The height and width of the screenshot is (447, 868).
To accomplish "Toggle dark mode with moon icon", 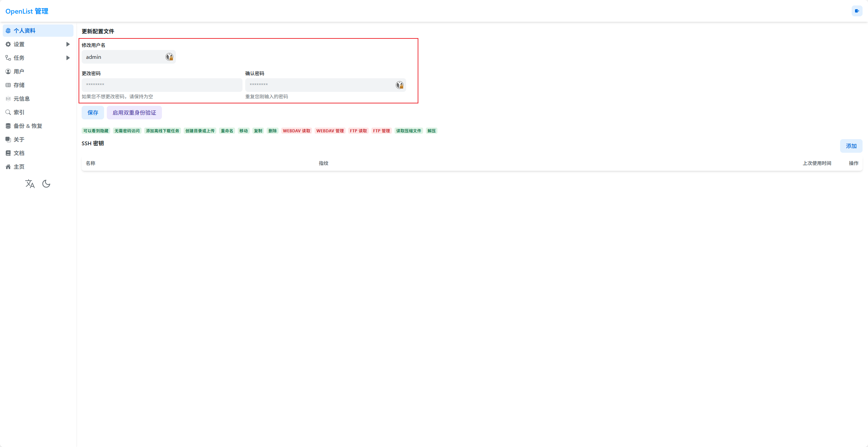I will point(46,184).
